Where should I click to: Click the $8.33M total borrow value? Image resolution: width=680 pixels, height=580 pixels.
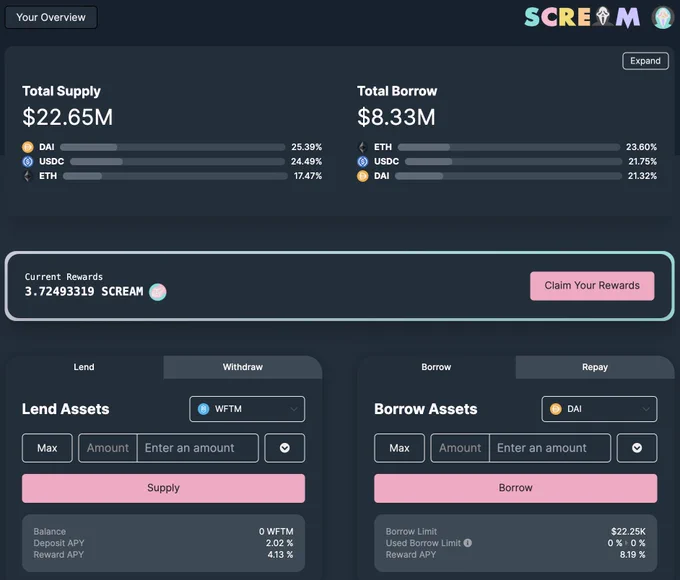[396, 117]
